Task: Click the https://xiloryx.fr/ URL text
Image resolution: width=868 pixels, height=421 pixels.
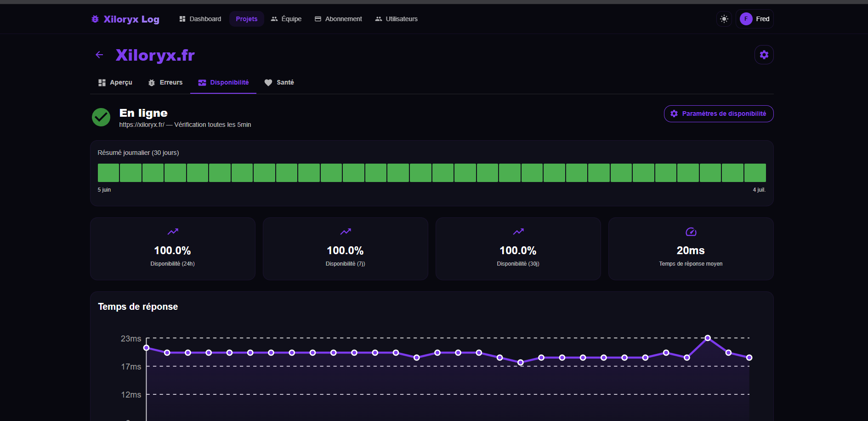Action: (142, 125)
